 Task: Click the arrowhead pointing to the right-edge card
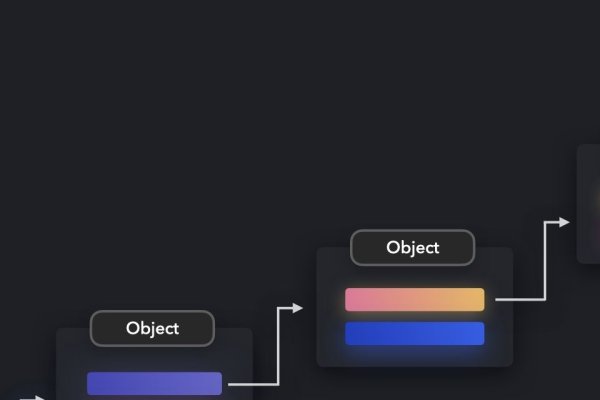[563, 223]
